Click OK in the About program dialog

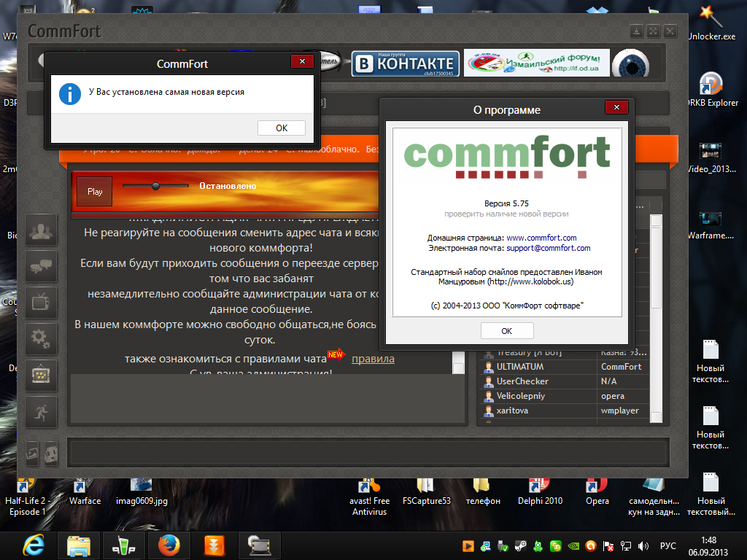pyautogui.click(x=506, y=330)
